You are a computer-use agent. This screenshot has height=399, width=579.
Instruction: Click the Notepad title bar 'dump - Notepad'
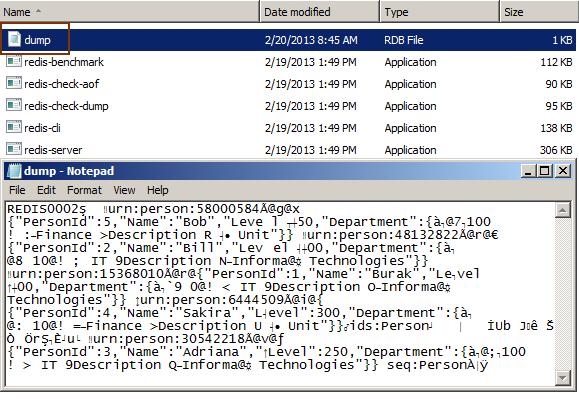69,171
